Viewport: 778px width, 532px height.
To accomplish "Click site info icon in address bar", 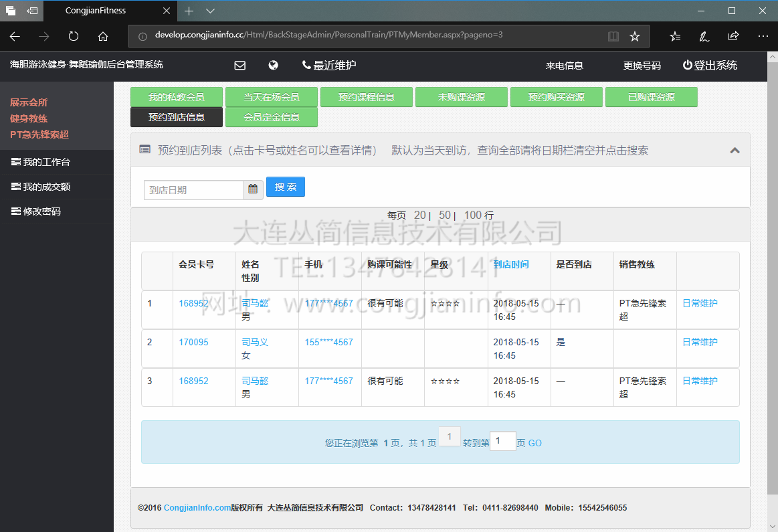I will [x=142, y=36].
